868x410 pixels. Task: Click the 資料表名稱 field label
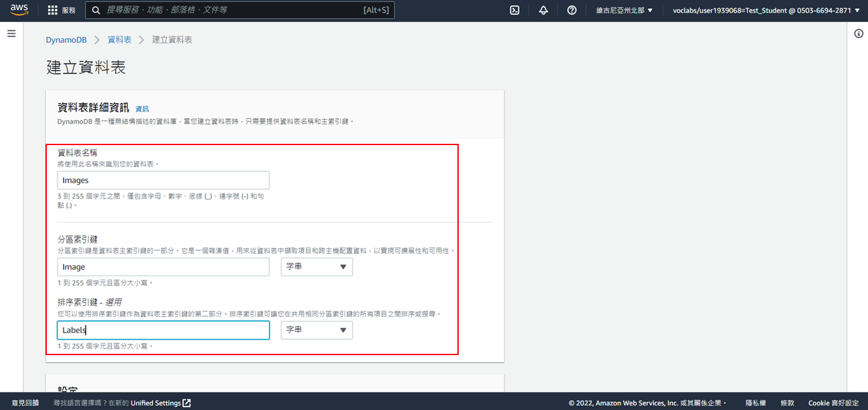[x=78, y=152]
